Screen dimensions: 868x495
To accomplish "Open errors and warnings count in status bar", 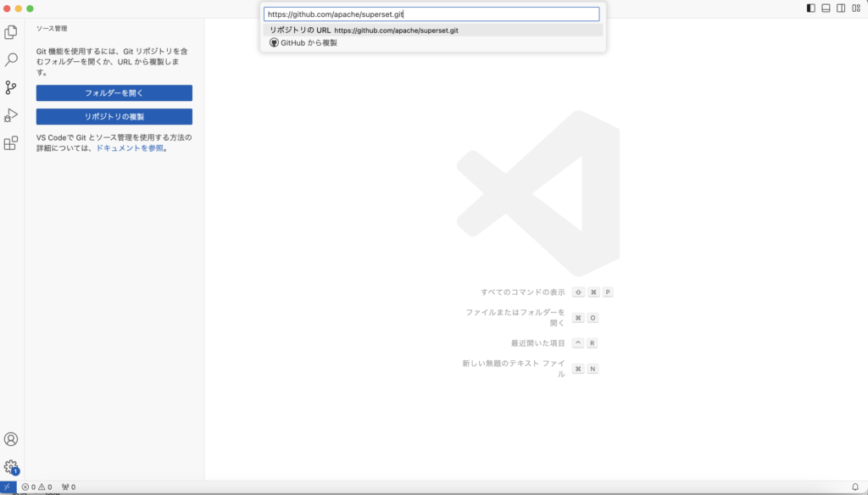I will click(36, 487).
